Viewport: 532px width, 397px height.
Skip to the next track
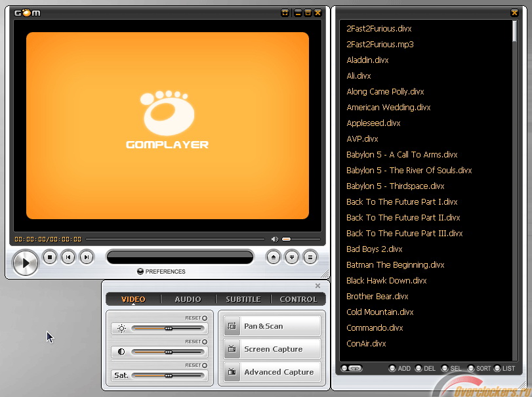(x=87, y=258)
